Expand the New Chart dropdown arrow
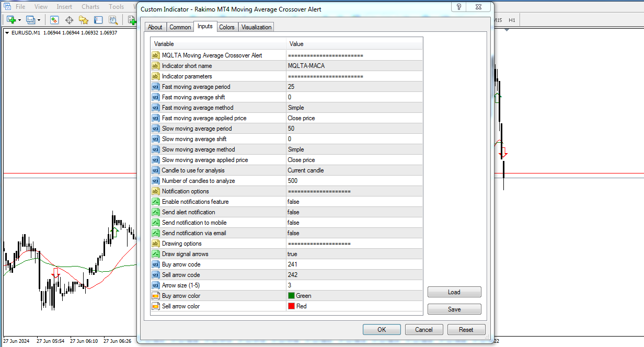644x347 pixels. point(19,20)
